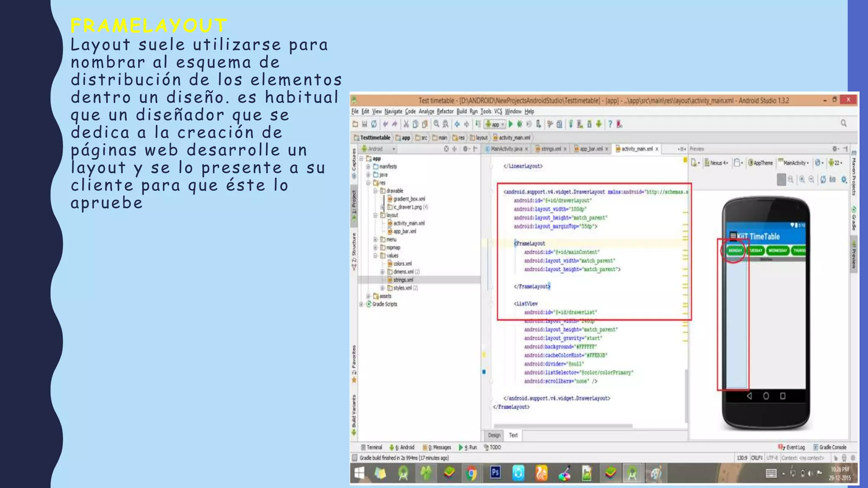Open the Refactor menu
868x488 pixels.
[x=445, y=111]
